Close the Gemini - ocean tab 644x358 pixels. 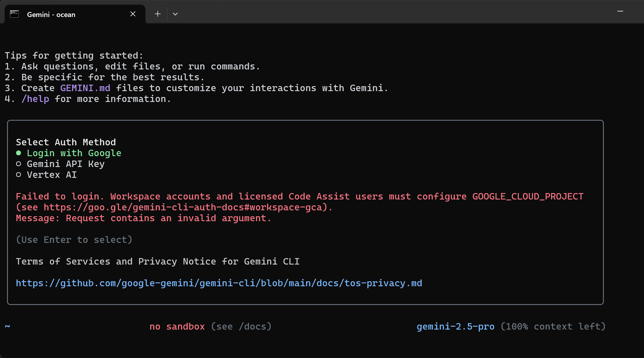(x=133, y=14)
